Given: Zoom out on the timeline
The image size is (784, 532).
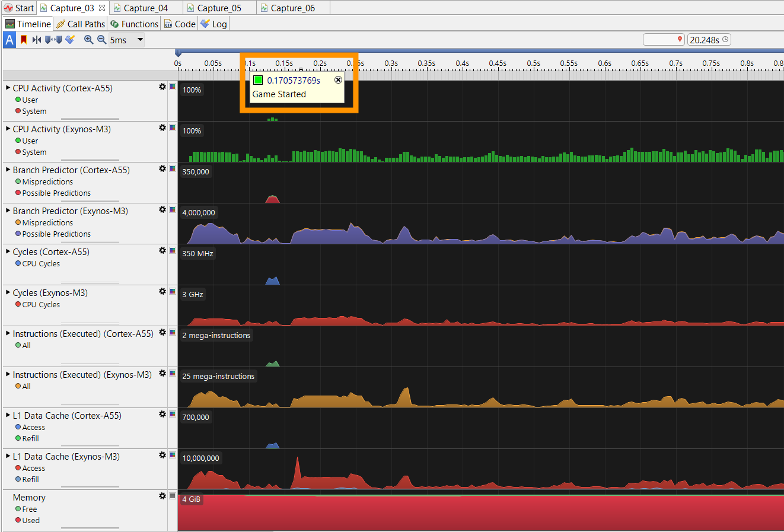Looking at the screenshot, I should point(101,40).
